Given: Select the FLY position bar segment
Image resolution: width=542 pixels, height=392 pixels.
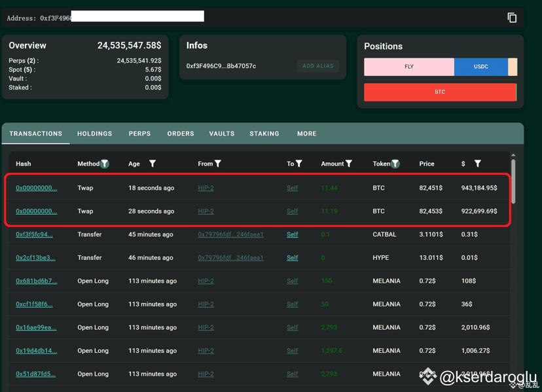Looking at the screenshot, I should (409, 67).
